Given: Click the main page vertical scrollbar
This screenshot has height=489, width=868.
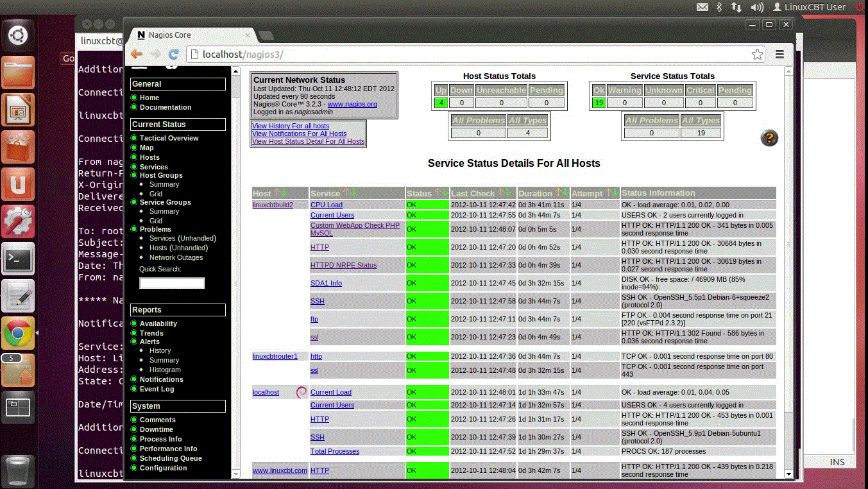Looking at the screenshot, I should click(788, 244).
